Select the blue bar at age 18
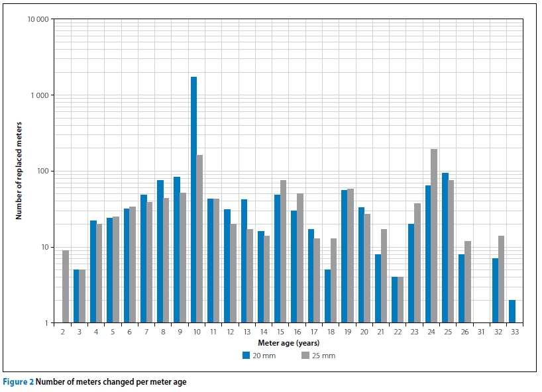 click(x=327, y=296)
